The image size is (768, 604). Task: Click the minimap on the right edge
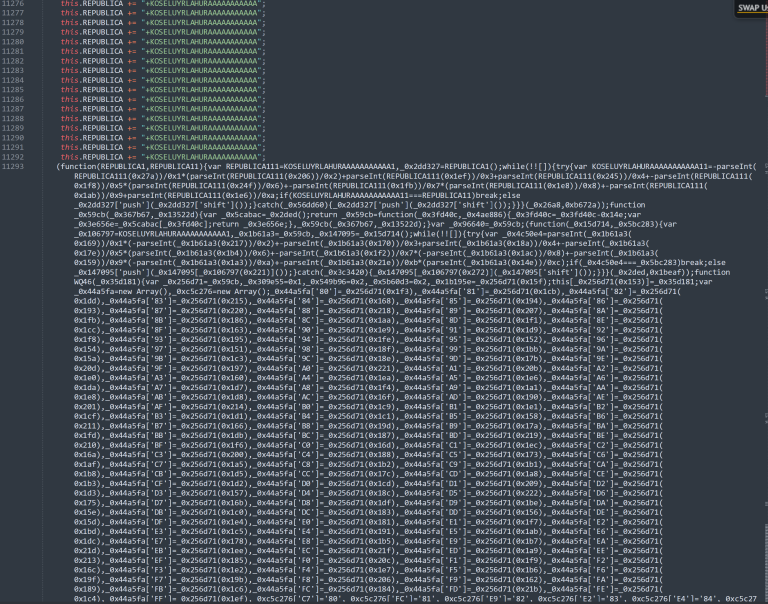[x=763, y=300]
